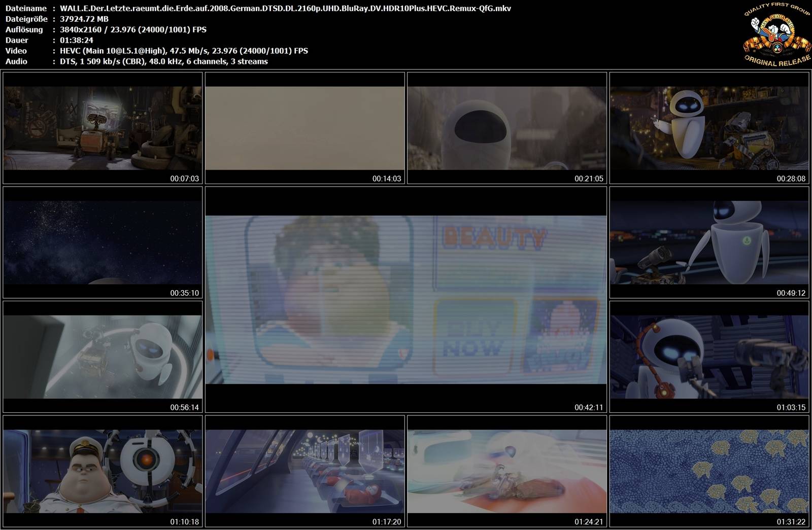Click the Auflösung label

pyautogui.click(x=24, y=29)
